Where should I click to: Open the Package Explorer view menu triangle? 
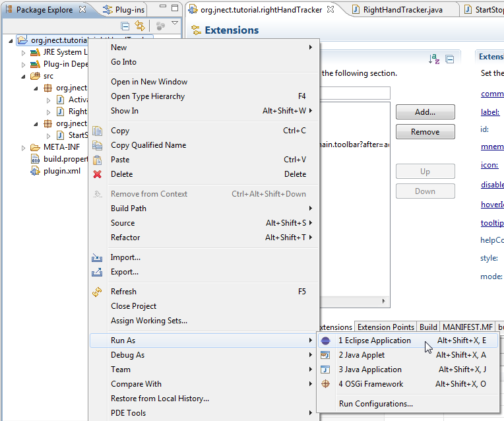point(175,23)
